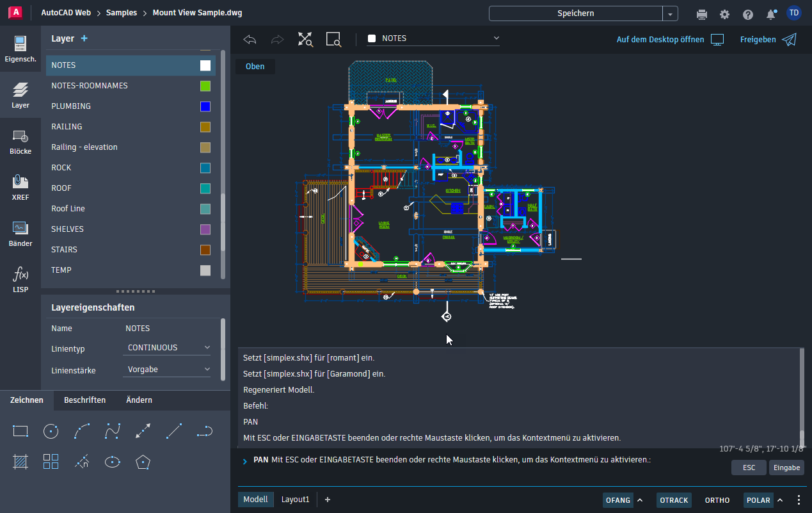Select the Rectangle draw tool

tap(20, 431)
